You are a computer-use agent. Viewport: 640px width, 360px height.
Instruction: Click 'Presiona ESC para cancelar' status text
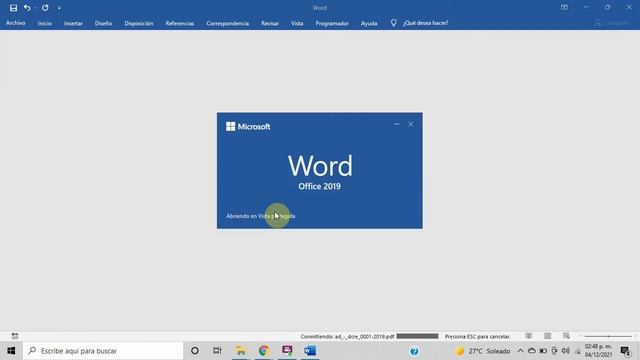(x=478, y=336)
